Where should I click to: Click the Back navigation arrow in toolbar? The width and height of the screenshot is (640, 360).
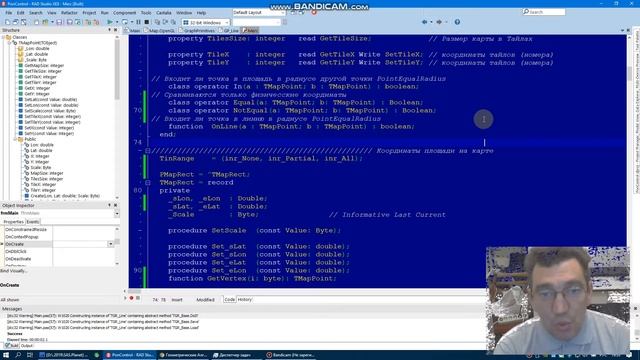coord(424,22)
